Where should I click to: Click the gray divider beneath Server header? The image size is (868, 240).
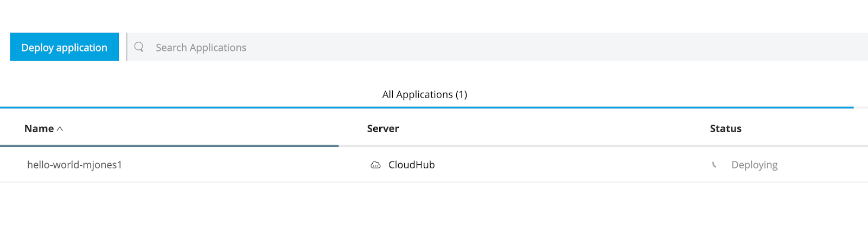pyautogui.click(x=488, y=146)
